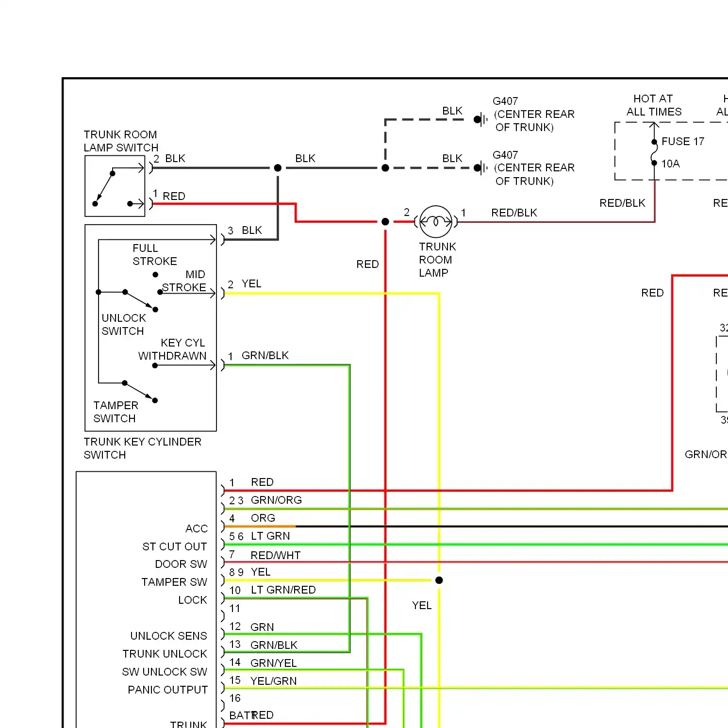The width and height of the screenshot is (728, 728).
Task: Click the '1 RED' pin label on lamp switch
Action: [x=169, y=196]
